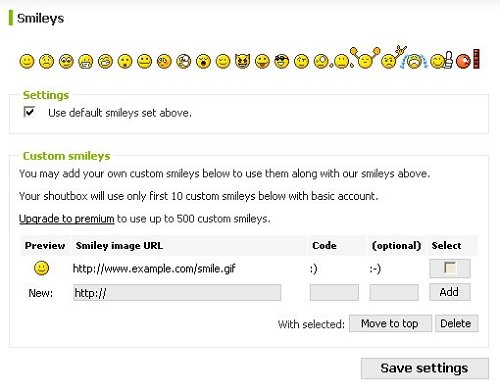Uncheck Use default smileys set above

(29, 112)
